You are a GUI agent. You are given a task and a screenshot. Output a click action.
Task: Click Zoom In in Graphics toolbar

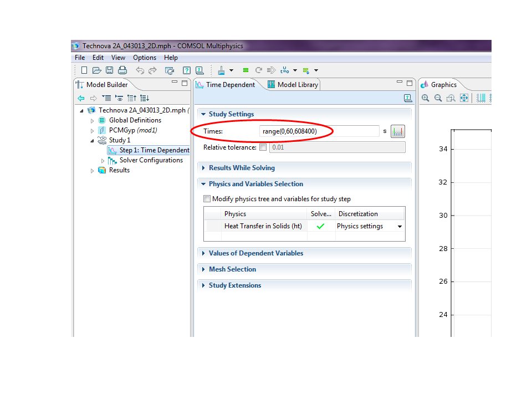point(425,98)
